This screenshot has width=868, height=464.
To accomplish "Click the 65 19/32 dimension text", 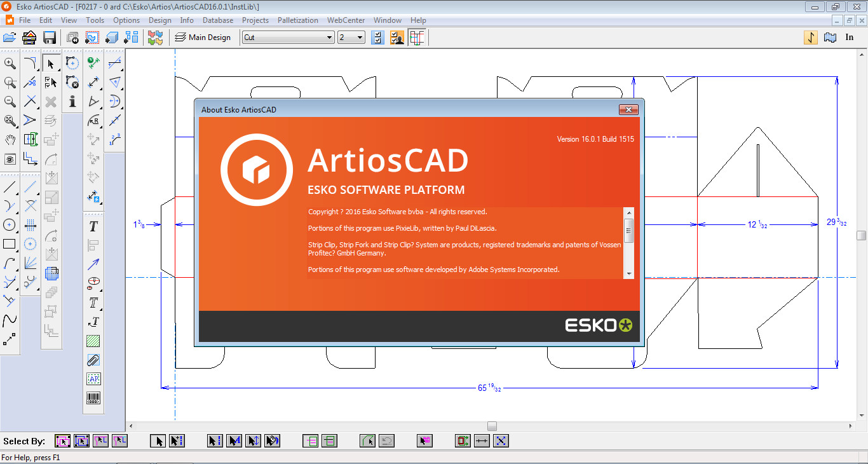I will coord(489,388).
